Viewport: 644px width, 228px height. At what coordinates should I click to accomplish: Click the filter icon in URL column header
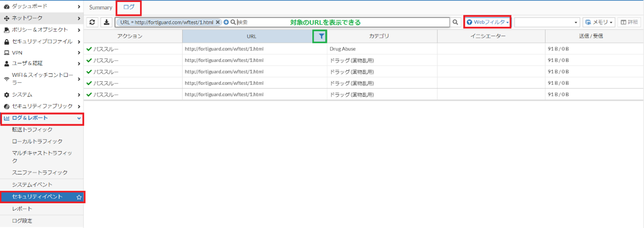(322, 36)
